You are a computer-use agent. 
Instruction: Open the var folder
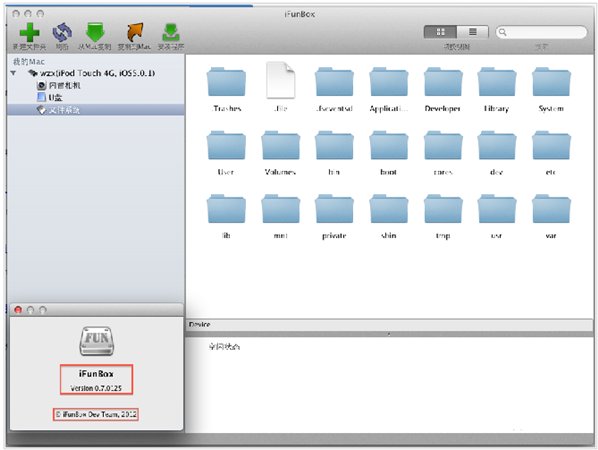pos(551,209)
